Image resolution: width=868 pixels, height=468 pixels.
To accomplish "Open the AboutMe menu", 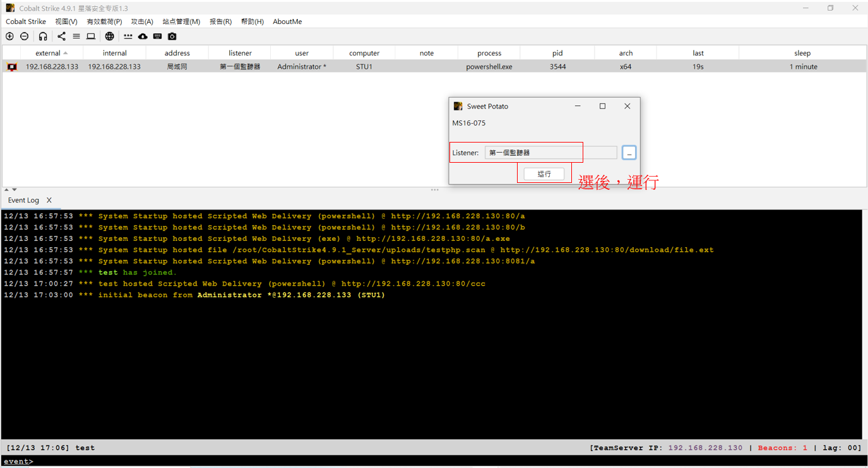I will [x=287, y=21].
